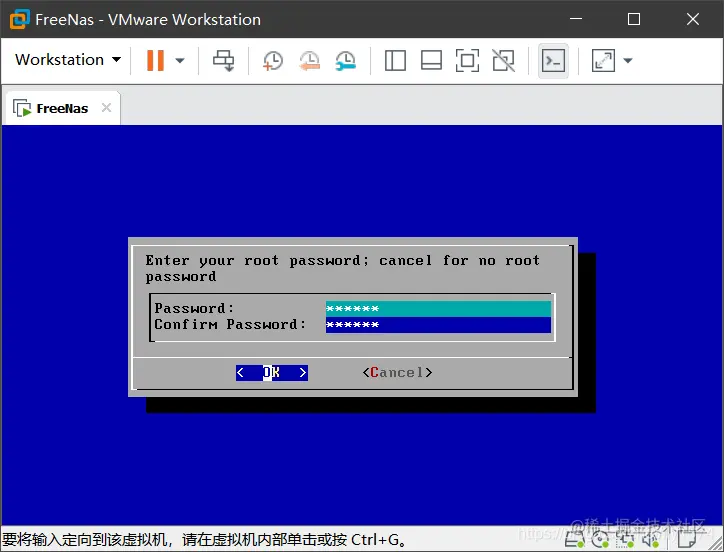Toggle the console view button

(553, 61)
